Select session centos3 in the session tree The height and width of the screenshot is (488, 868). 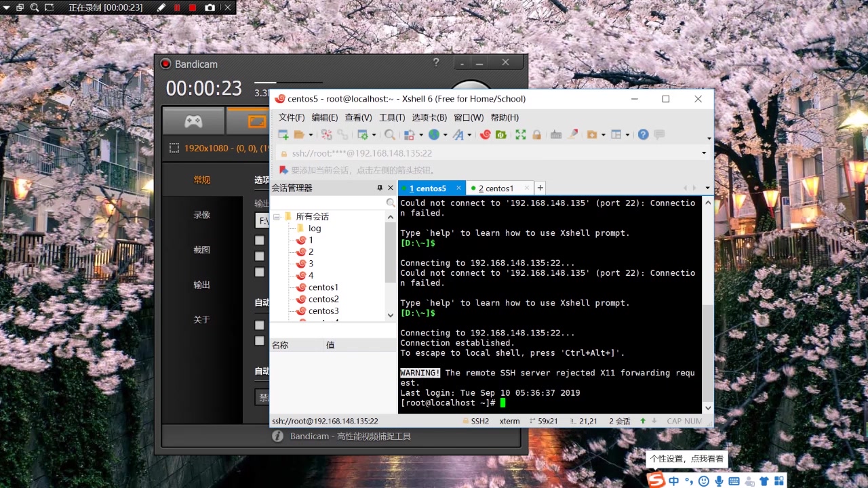coord(323,311)
